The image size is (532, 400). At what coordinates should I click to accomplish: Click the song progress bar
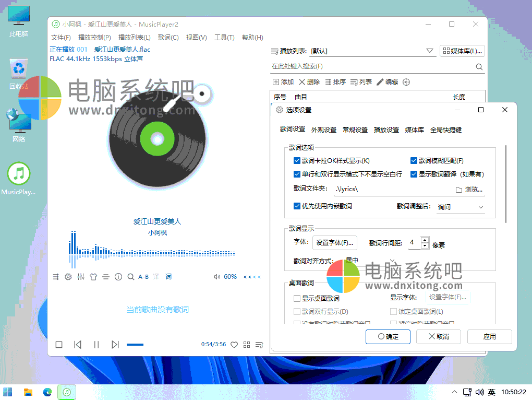pyautogui.click(x=161, y=345)
